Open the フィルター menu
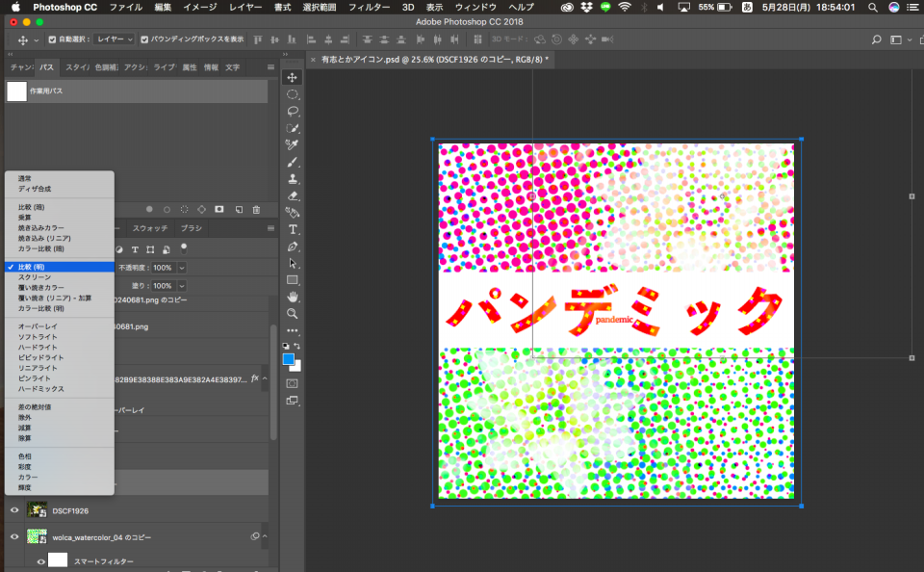 point(369,7)
